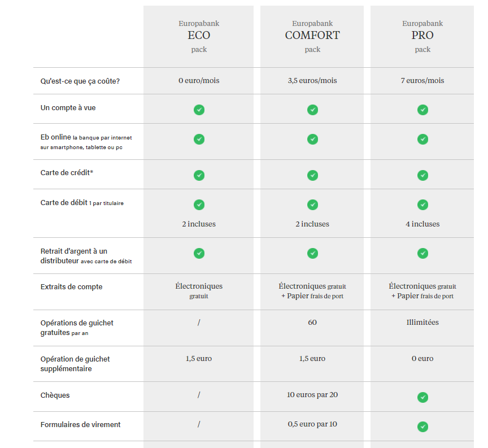The image size is (488, 448).
Task: Click PRO pack checkmark for Un compte à vue
Action: coord(422,110)
